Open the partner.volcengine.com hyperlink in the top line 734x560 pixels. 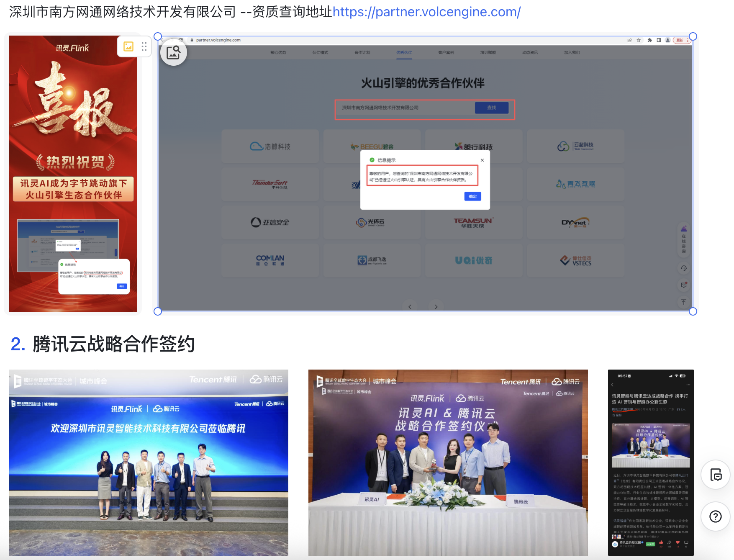426,12
